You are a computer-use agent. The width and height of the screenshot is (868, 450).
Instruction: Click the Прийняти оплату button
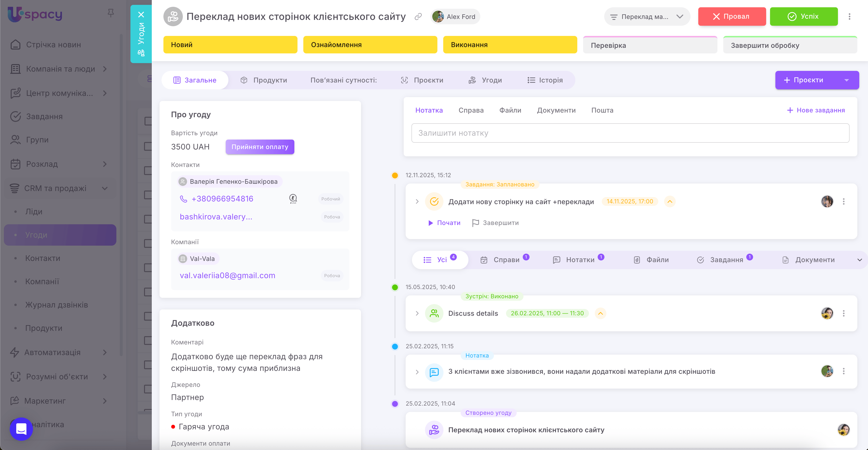260,147
